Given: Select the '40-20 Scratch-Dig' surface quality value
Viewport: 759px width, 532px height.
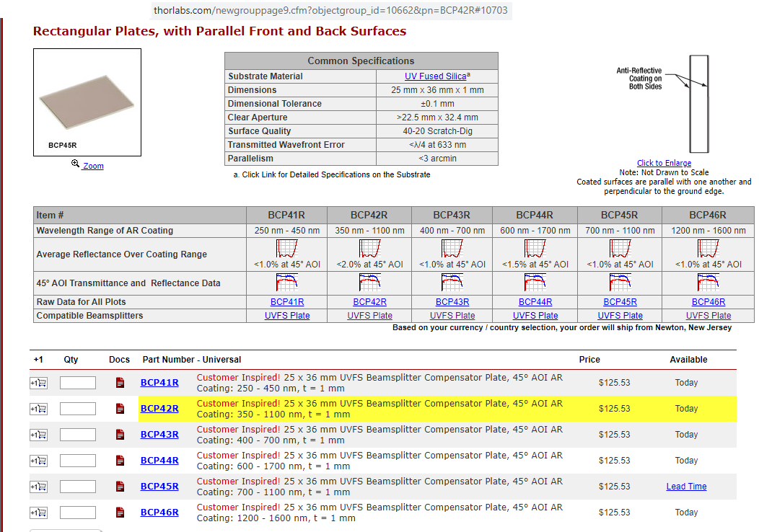Looking at the screenshot, I should coord(438,131).
